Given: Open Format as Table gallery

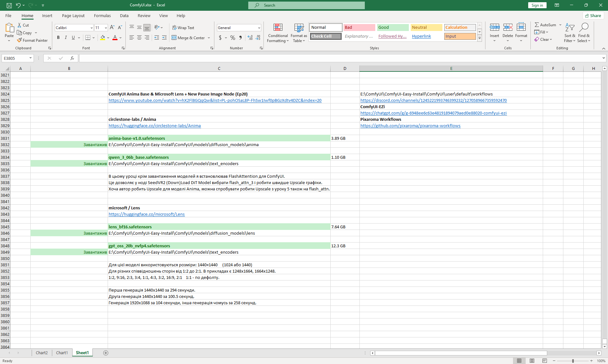Looking at the screenshot, I should point(299,33).
